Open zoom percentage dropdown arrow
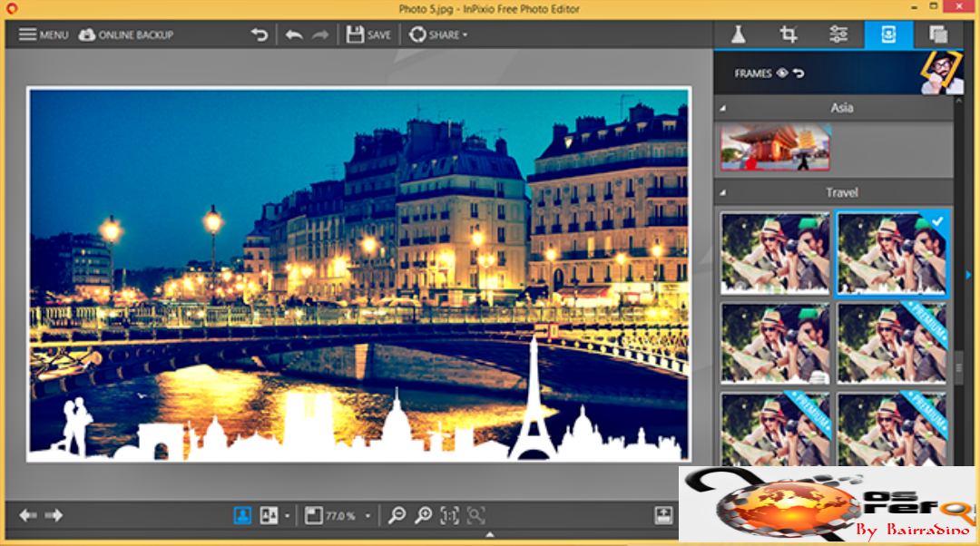This screenshot has height=546, width=980. [x=367, y=516]
